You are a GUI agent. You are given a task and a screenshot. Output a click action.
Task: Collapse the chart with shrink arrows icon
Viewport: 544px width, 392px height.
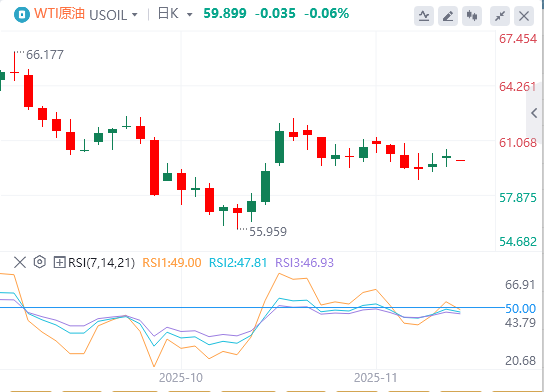point(500,16)
